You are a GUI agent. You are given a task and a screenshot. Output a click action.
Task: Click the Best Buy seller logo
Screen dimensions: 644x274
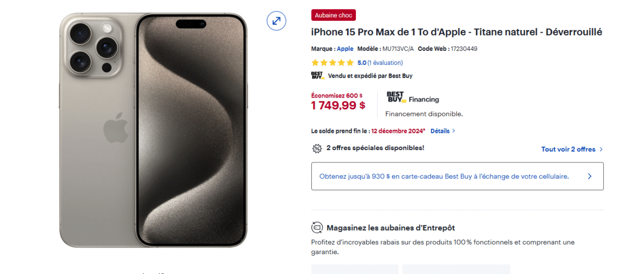tap(318, 76)
